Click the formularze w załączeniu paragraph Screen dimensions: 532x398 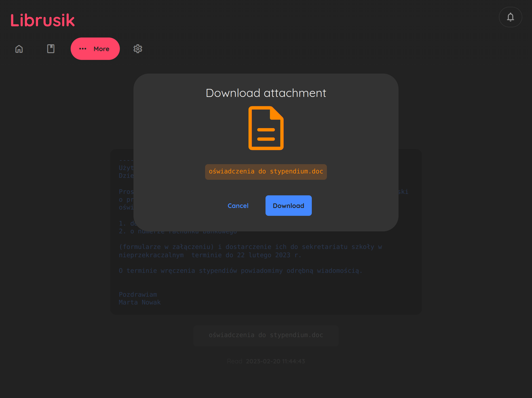pos(250,247)
